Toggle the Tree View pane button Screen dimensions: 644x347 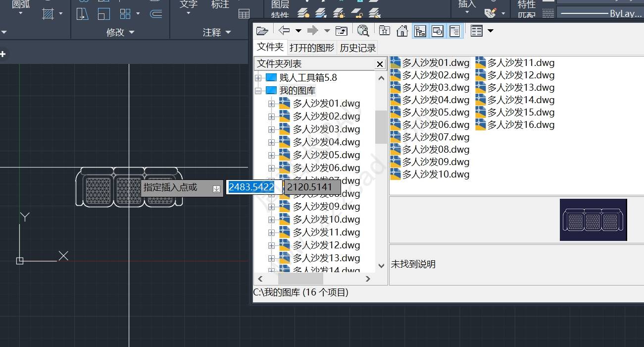420,31
